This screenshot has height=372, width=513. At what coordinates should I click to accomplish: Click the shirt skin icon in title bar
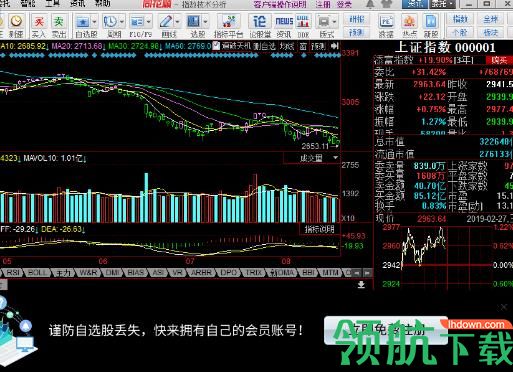[x=386, y=4]
